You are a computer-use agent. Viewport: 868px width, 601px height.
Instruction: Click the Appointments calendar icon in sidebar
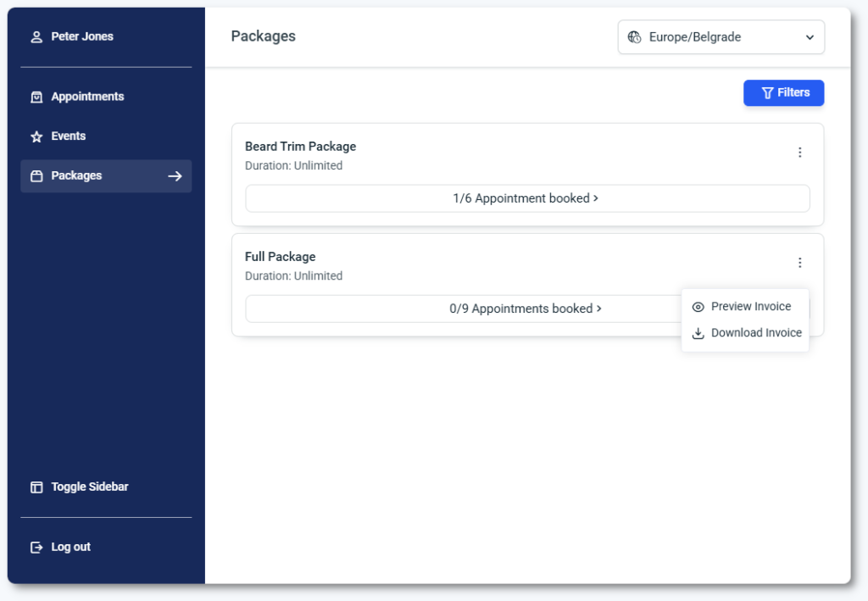tap(36, 97)
